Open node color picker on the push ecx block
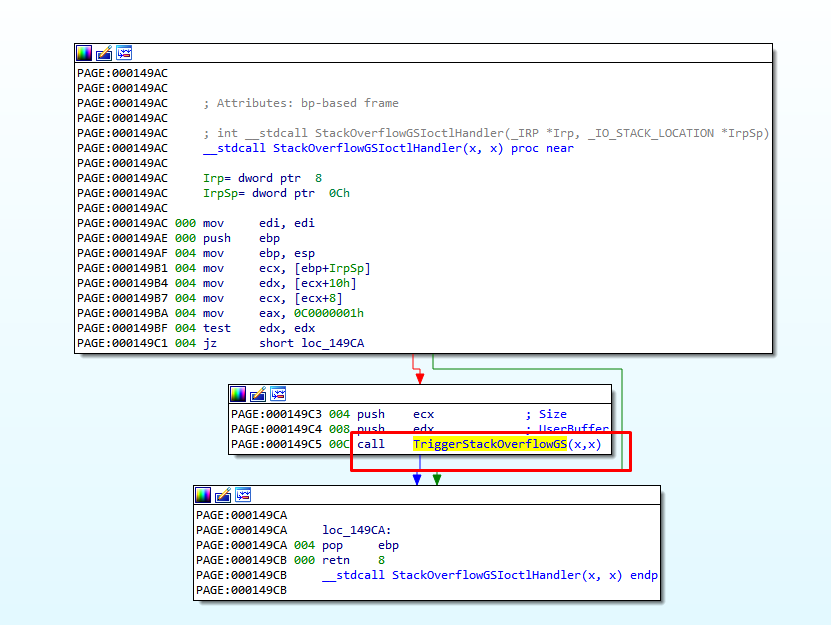831x625 pixels. [239, 394]
